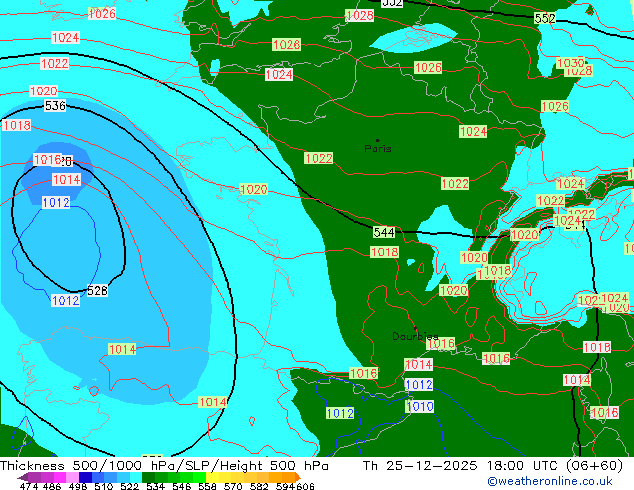Pick the brightest lime green legend swatch
The width and height of the screenshot is (634, 490).
coord(200,477)
